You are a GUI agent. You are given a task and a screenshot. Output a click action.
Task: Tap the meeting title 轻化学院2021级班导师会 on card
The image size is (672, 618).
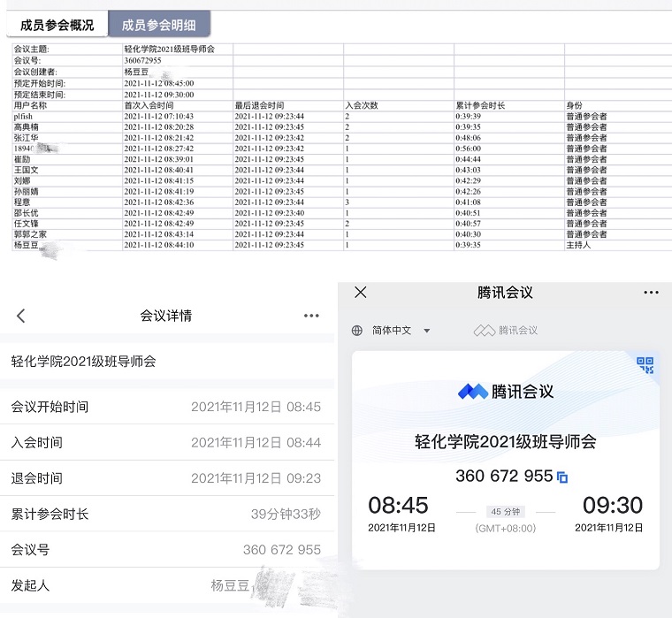505,441
